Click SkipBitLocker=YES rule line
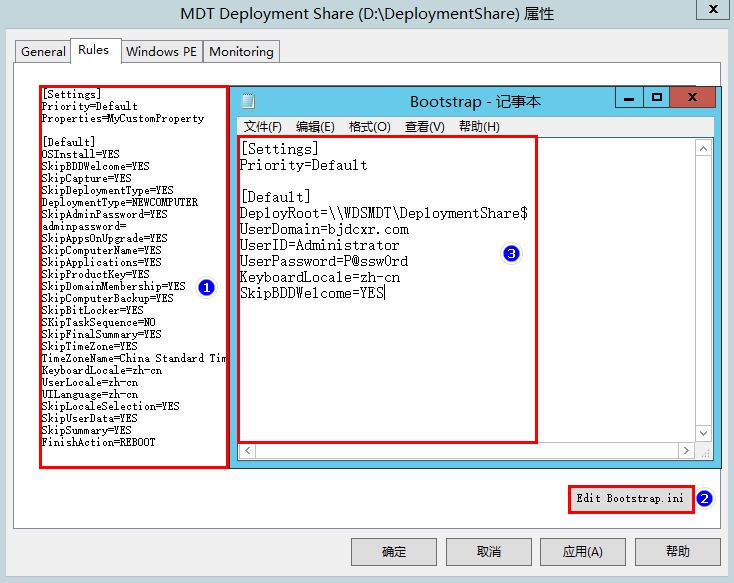 pyautogui.click(x=93, y=310)
